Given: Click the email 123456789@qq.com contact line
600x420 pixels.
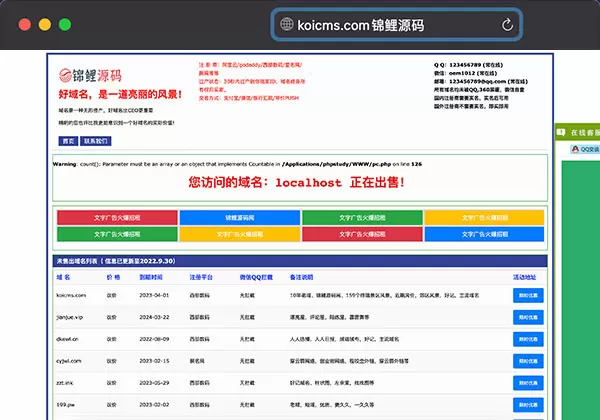Looking at the screenshot, I should (x=481, y=81).
